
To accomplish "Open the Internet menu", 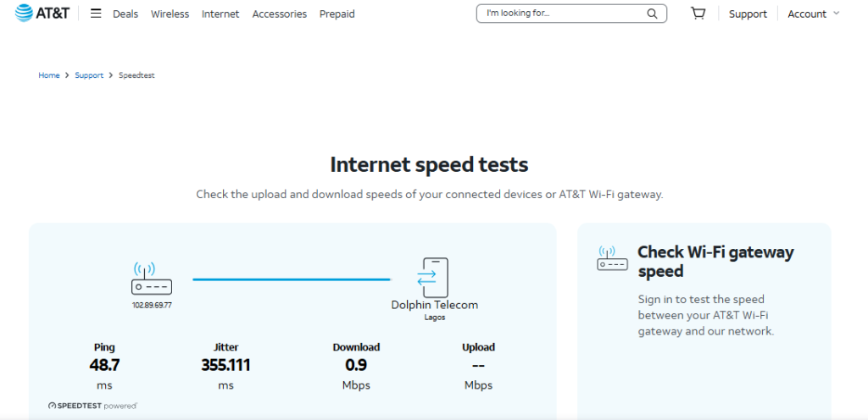I will (220, 14).
